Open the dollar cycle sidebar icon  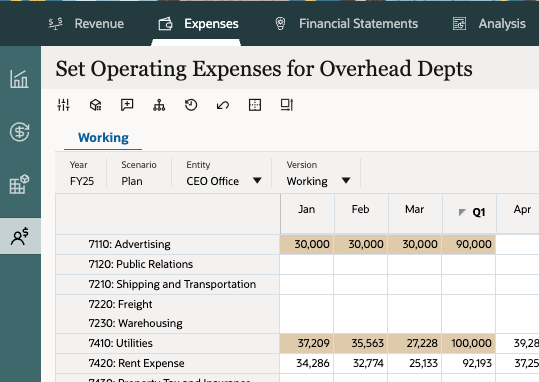[20, 132]
